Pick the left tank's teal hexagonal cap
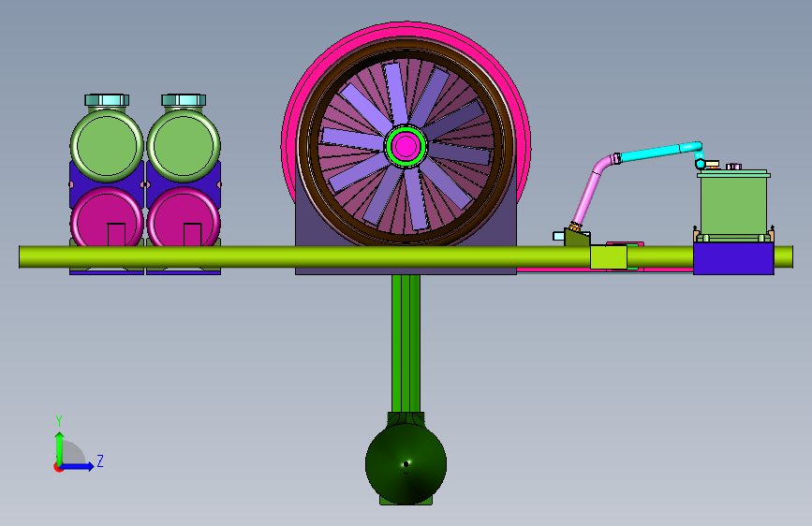 point(107,100)
